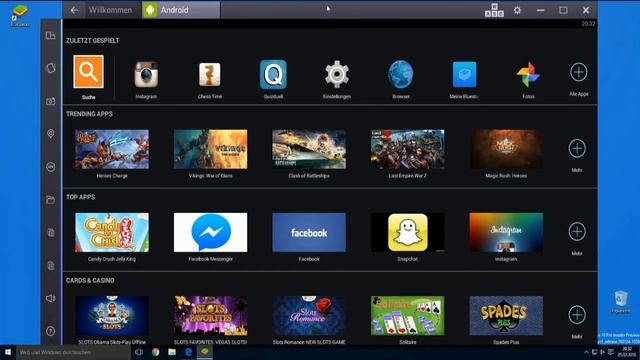The height and width of the screenshot is (360, 640).
Task: Open Heroes Charge trending app
Action: [x=112, y=149]
